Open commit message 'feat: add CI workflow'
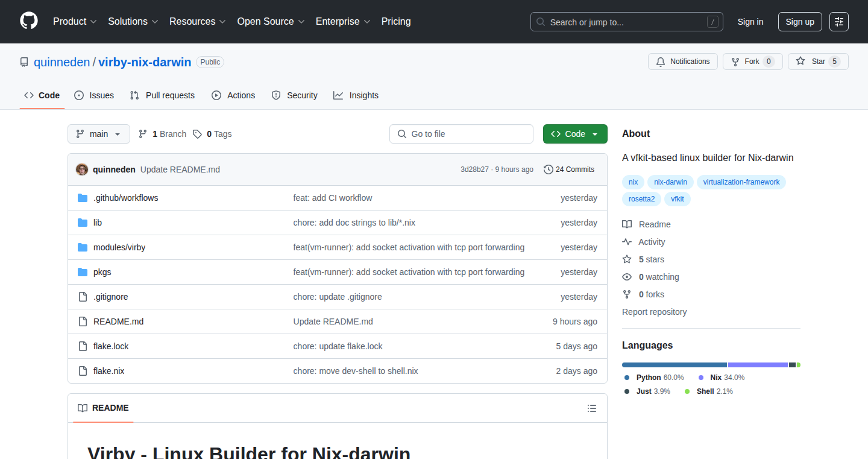 (333, 198)
